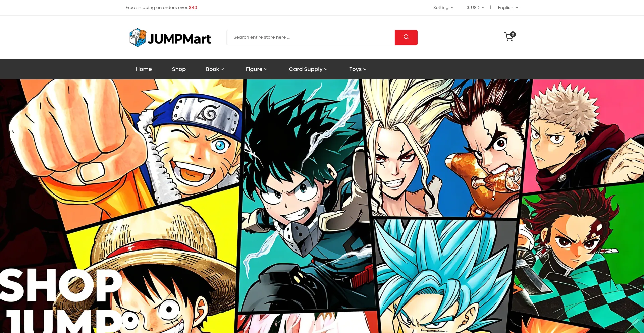Open the English language dropdown
The height and width of the screenshot is (333, 644).
click(508, 8)
